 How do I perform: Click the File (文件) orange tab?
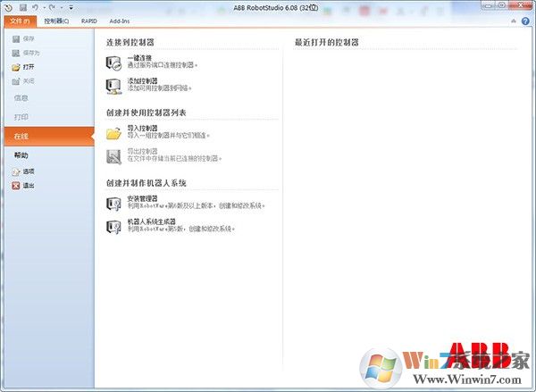pos(19,20)
